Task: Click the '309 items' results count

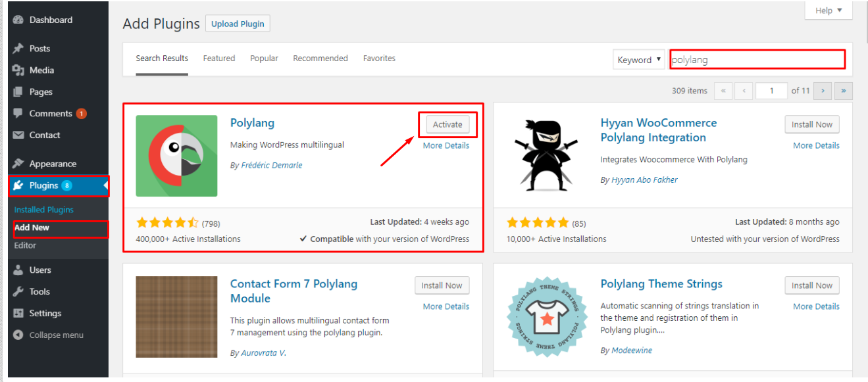Action: pos(690,91)
